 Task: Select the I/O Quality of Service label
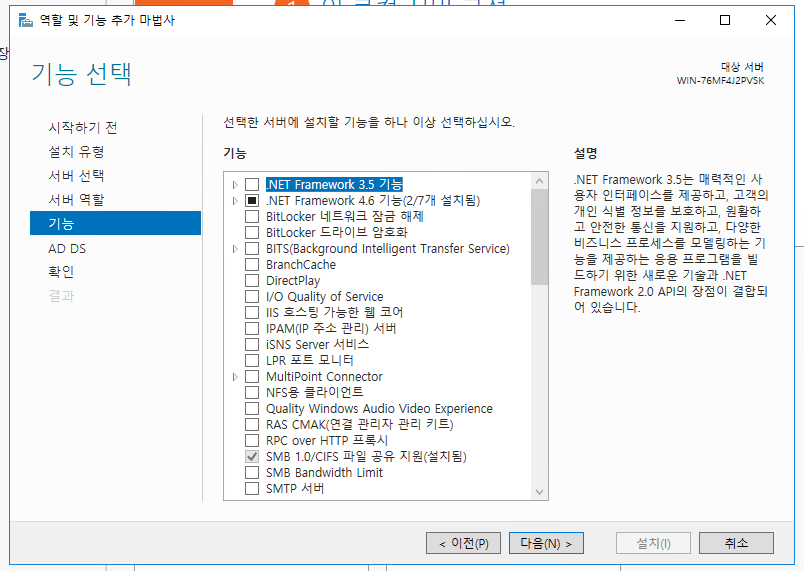pyautogui.click(x=325, y=297)
